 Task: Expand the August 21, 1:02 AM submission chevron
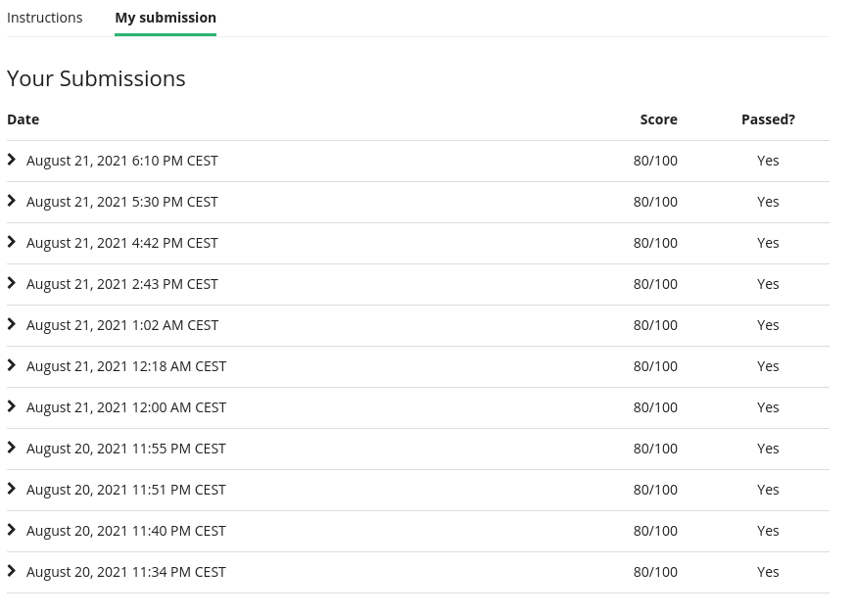[12, 324]
